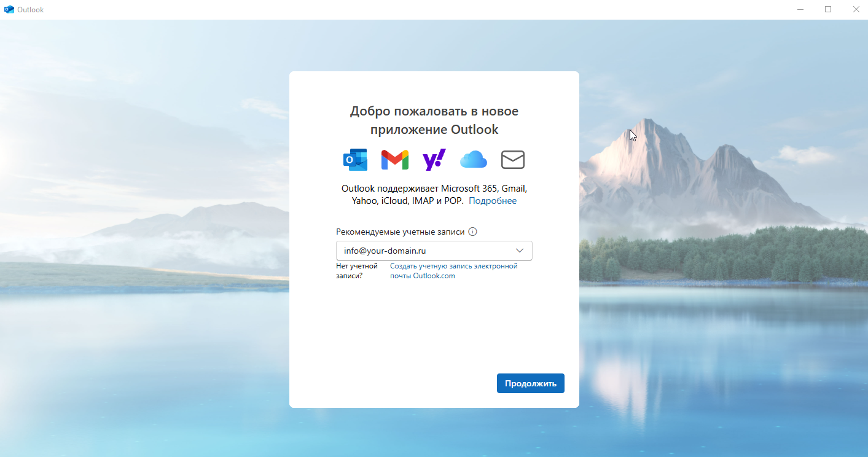Viewport: 868px width, 457px height.
Task: Expand the account dropdown chevron
Action: pyautogui.click(x=520, y=251)
